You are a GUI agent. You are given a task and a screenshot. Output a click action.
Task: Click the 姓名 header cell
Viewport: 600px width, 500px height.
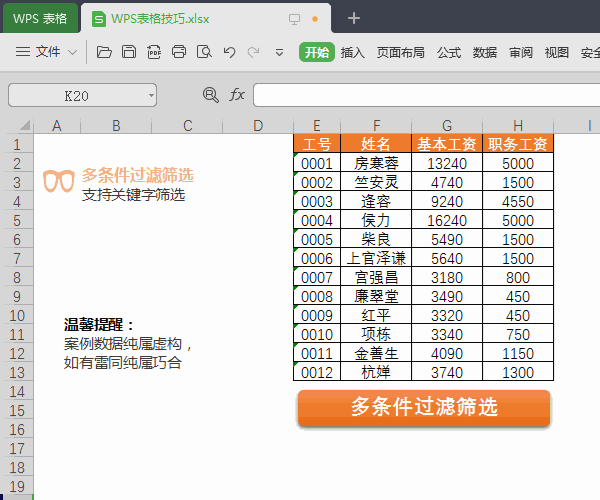[x=376, y=144]
